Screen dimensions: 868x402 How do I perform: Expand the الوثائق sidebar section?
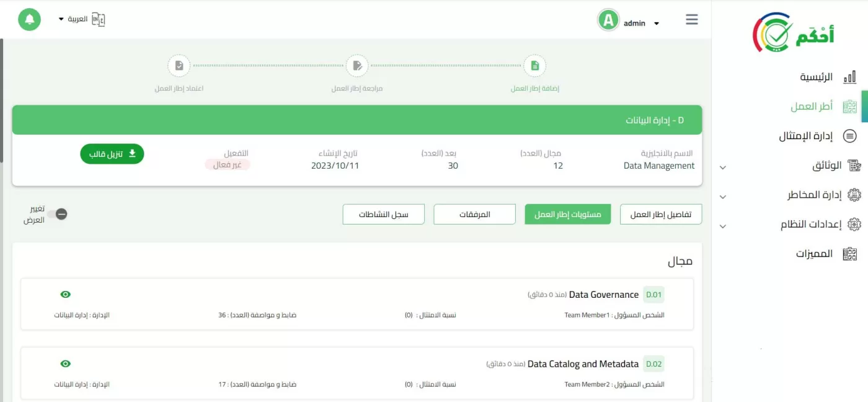tap(722, 167)
